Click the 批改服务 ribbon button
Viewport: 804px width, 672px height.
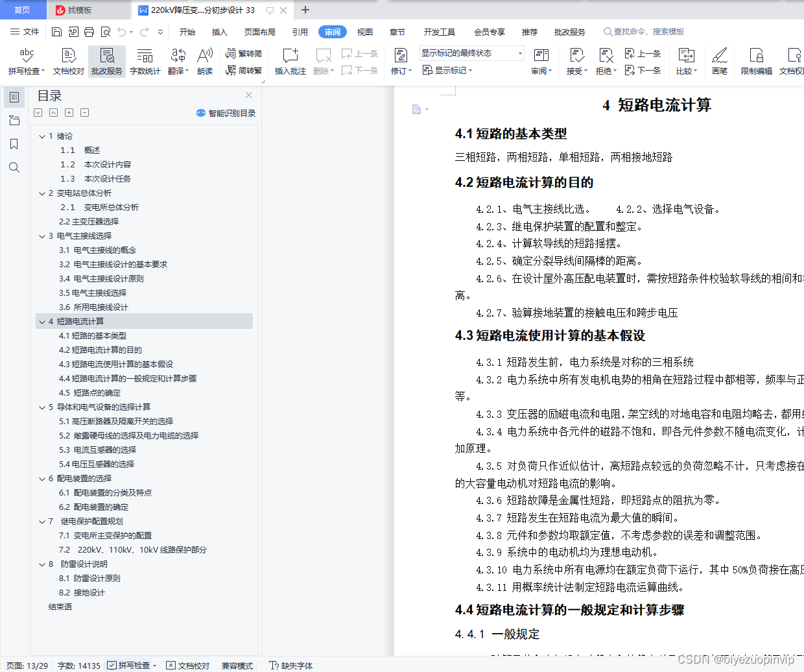[107, 62]
